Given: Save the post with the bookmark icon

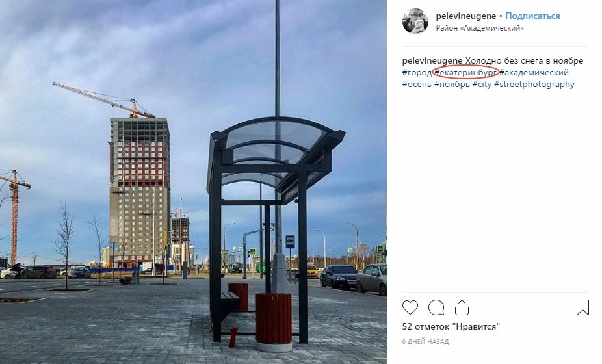Looking at the screenshot, I should (x=582, y=307).
